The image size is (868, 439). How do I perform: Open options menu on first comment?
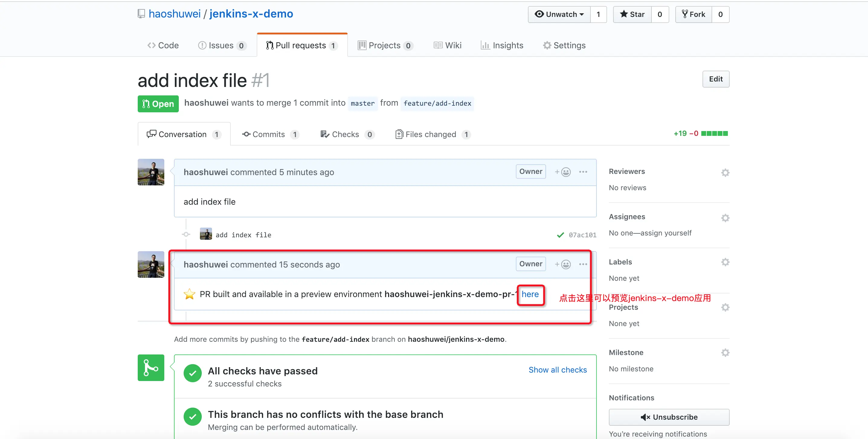coord(583,172)
